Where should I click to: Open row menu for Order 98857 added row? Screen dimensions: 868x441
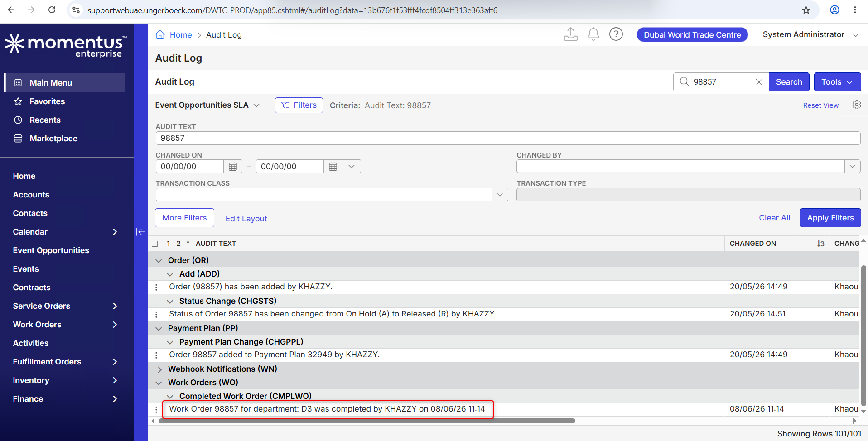[x=156, y=287]
